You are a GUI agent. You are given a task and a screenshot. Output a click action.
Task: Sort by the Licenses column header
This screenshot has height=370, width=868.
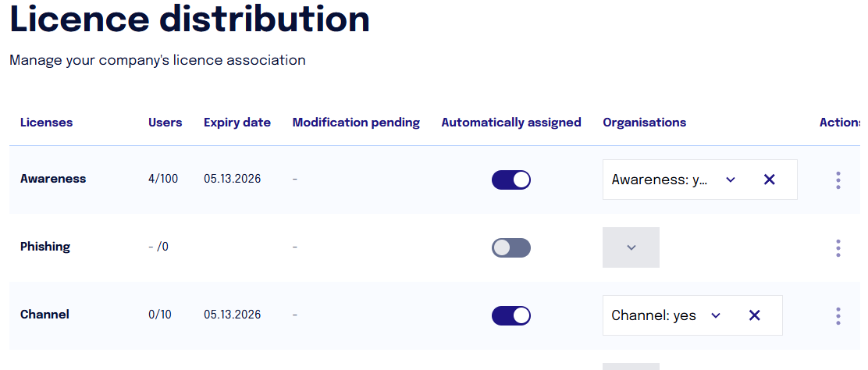pos(47,123)
